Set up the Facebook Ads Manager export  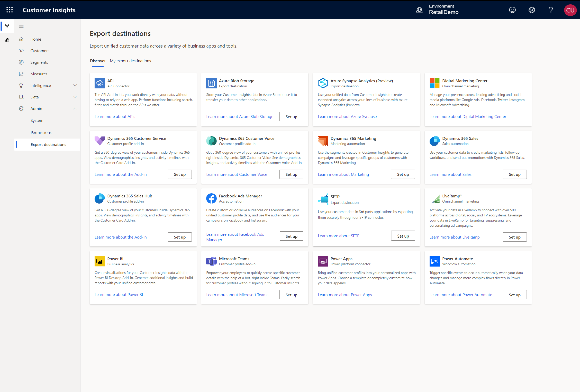point(291,236)
